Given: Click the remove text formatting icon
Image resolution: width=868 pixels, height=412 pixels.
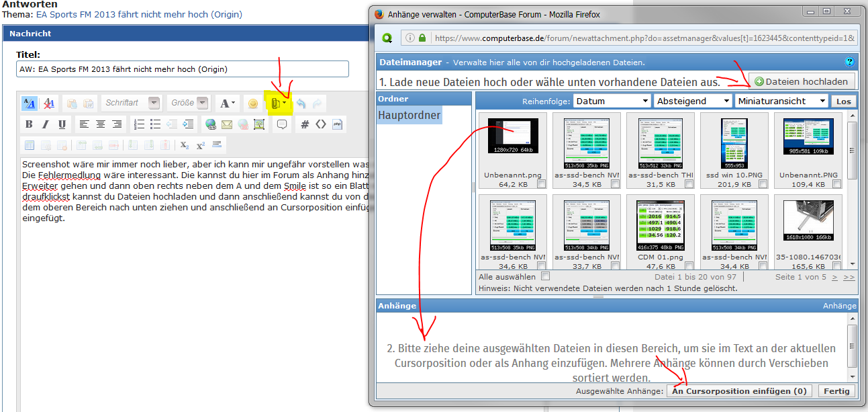Looking at the screenshot, I should (x=49, y=104).
